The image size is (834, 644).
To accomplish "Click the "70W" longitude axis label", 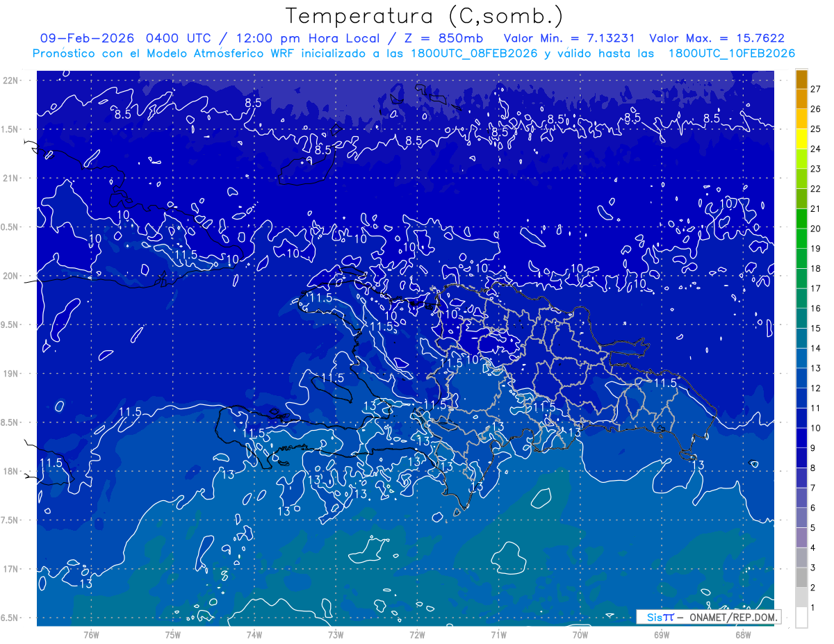I will (580, 634).
